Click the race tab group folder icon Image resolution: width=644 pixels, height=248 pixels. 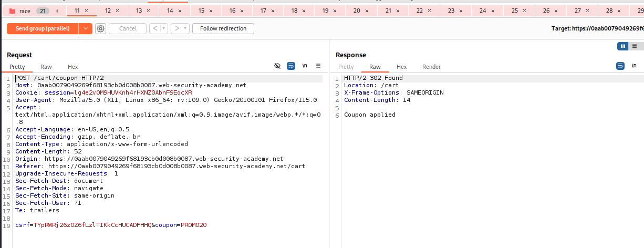(x=13, y=11)
